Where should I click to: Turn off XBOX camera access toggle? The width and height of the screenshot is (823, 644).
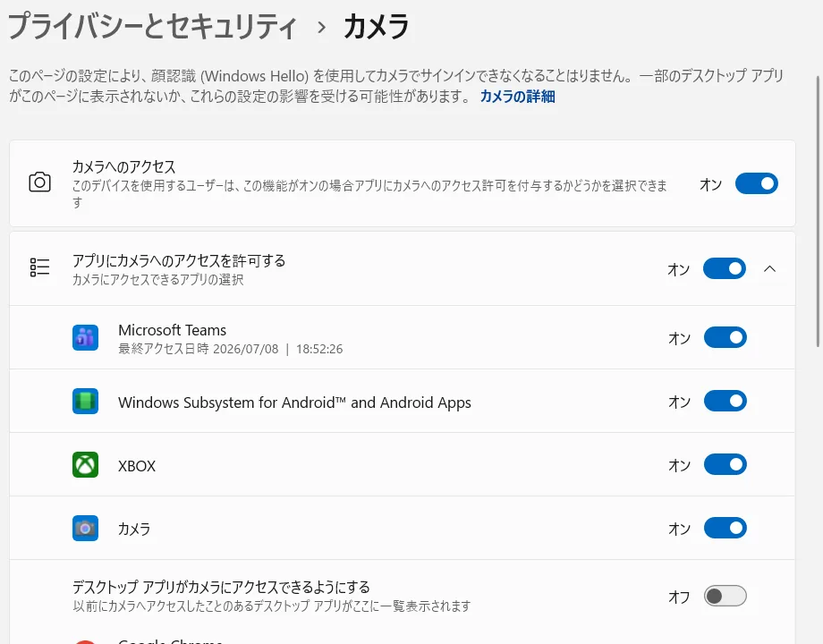point(725,464)
